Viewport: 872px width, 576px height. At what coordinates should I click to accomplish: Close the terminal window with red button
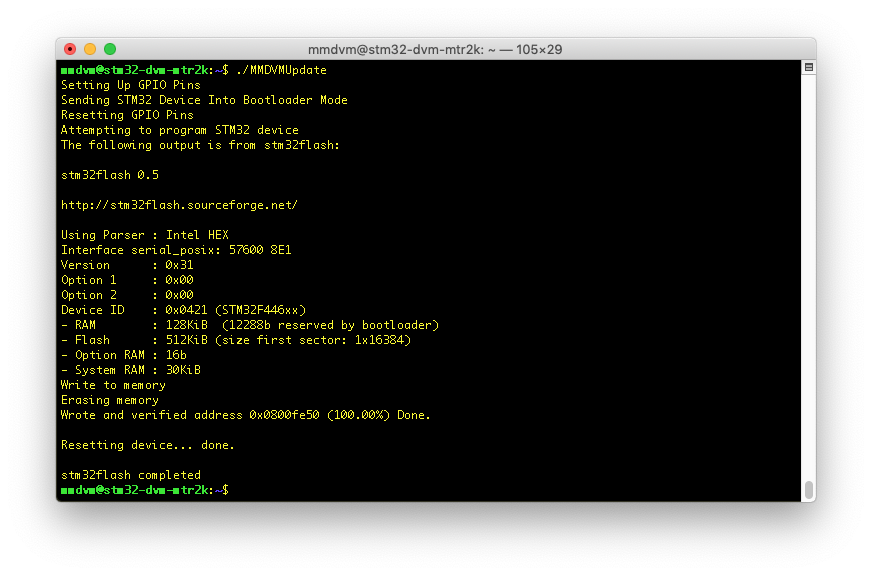point(70,49)
